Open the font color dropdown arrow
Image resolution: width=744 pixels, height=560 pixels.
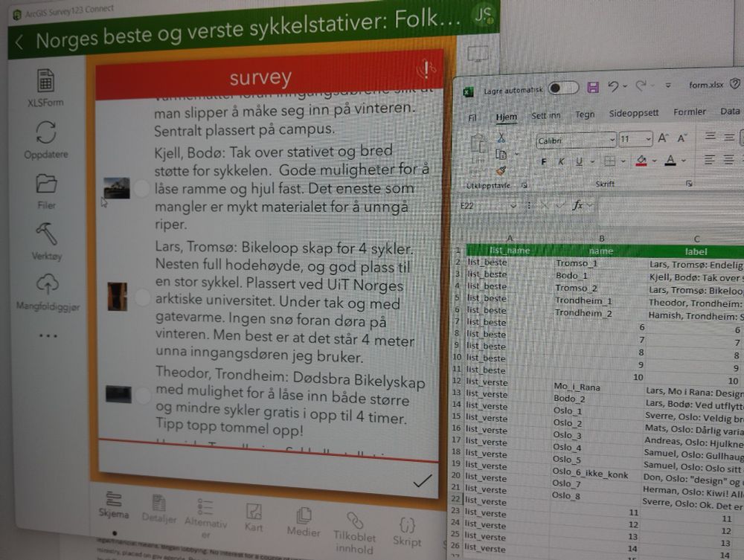pos(684,161)
